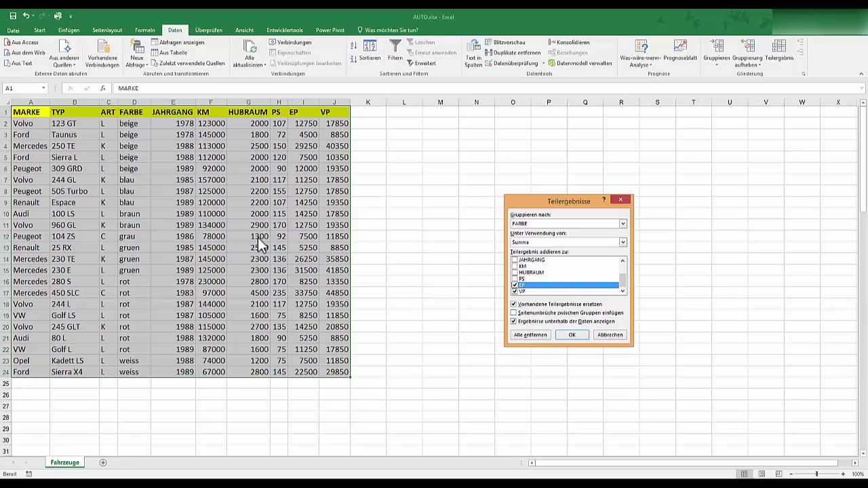Image resolution: width=868 pixels, height=488 pixels.
Task: Click the Prognoseblatt forecast icon
Action: pyautogui.click(x=680, y=52)
